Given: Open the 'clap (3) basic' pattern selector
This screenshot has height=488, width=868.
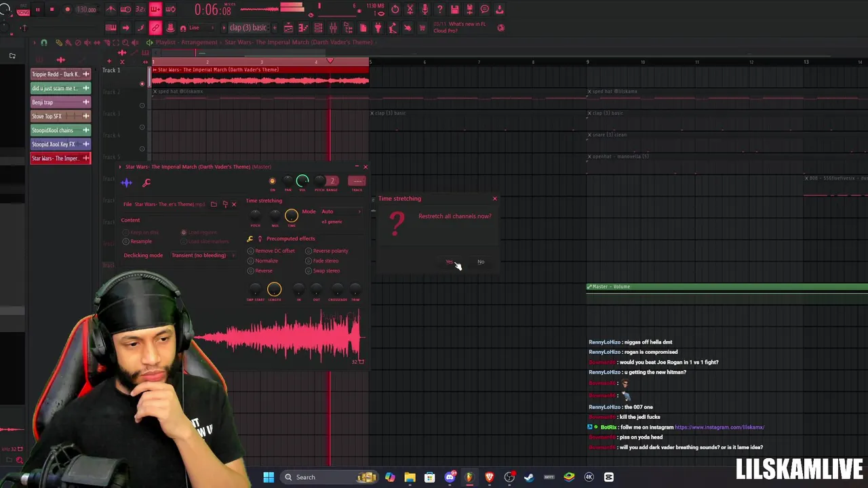Looking at the screenshot, I should (248, 28).
